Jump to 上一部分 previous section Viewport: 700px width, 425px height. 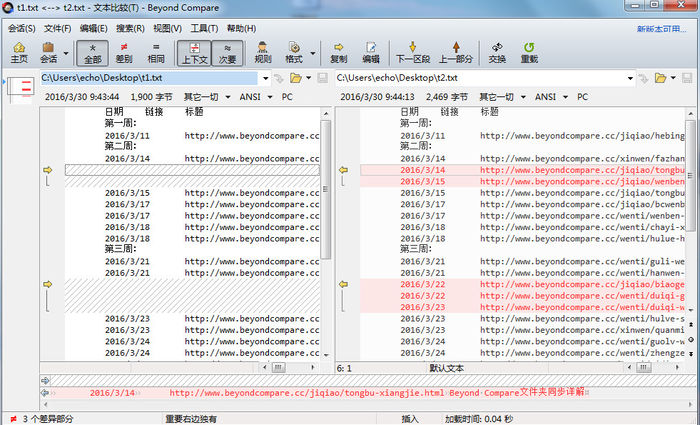456,53
